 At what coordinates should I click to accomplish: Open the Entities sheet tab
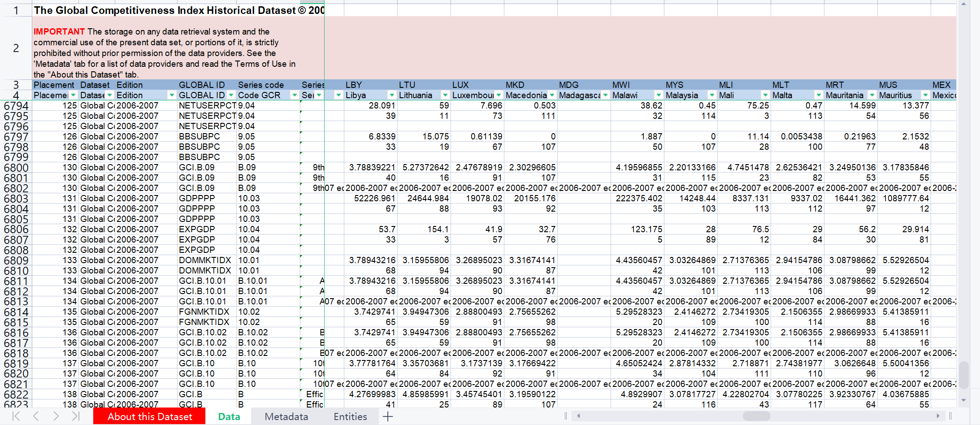pyautogui.click(x=350, y=416)
